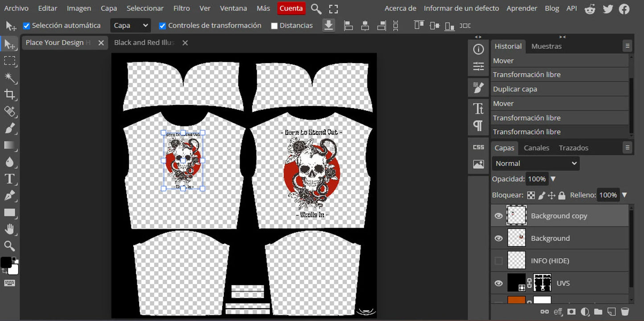Disable the Selección automática checkbox

26,26
